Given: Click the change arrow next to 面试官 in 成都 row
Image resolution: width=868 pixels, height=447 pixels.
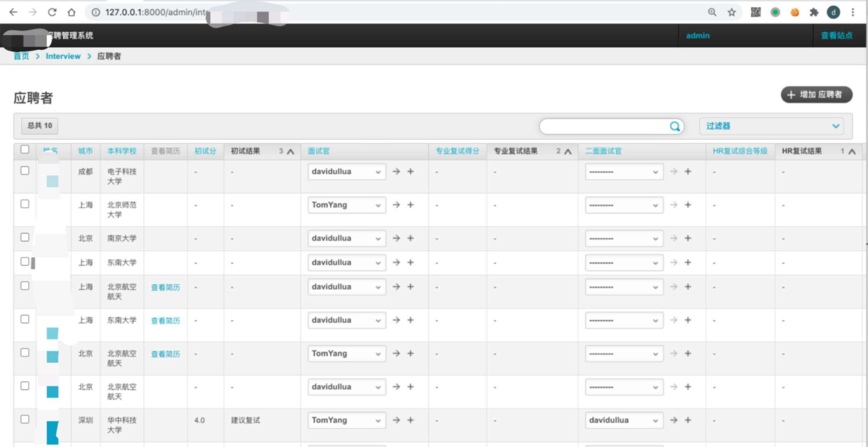Looking at the screenshot, I should coord(396,171).
